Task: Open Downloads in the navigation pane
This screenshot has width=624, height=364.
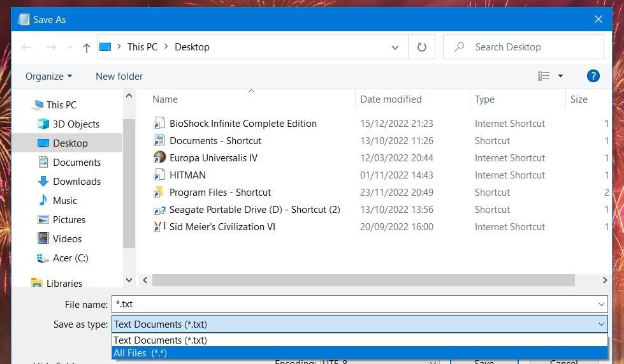Action: tap(76, 182)
